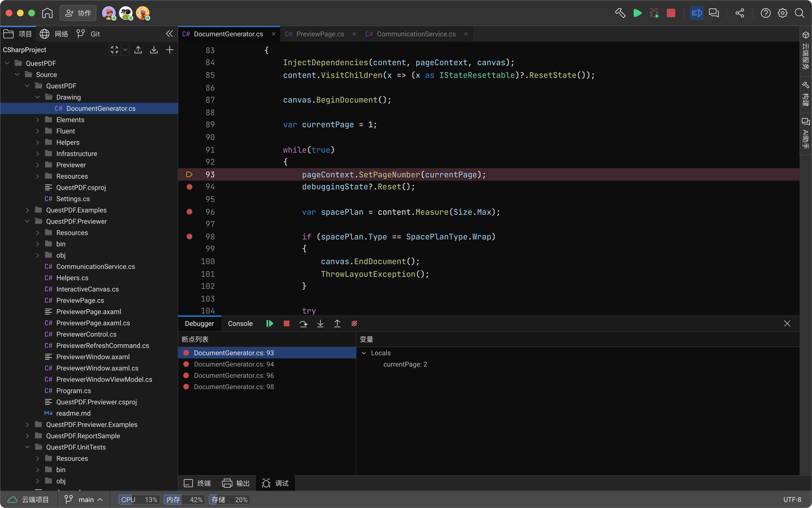
Task: Click the 内存 42% memory indicator
Action: point(184,500)
